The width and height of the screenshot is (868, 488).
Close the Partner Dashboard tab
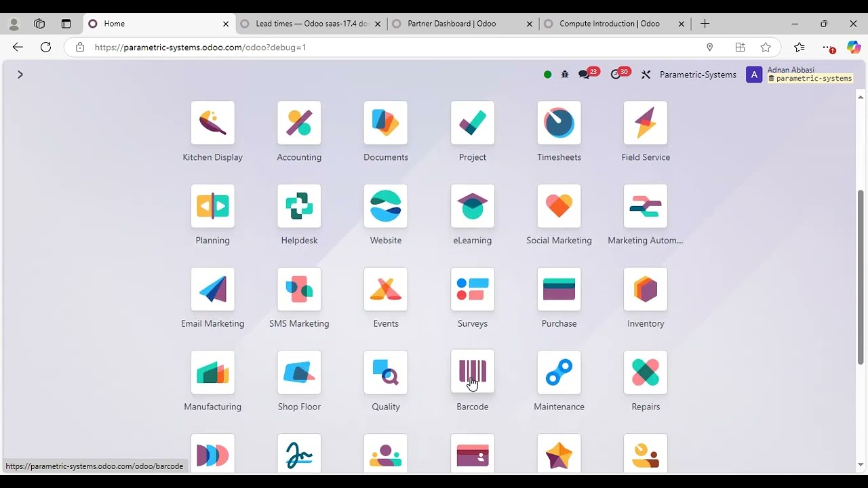(x=530, y=24)
